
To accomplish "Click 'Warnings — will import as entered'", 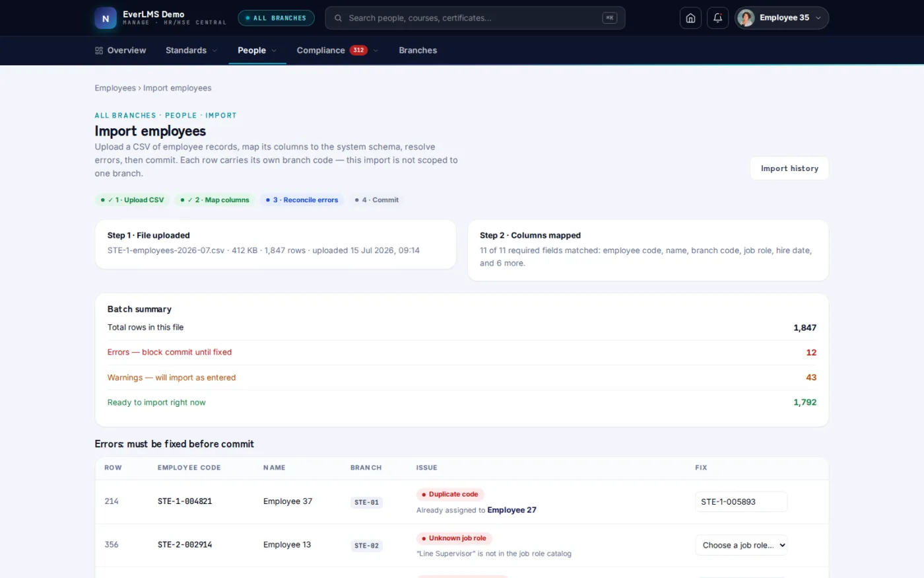I will (172, 377).
